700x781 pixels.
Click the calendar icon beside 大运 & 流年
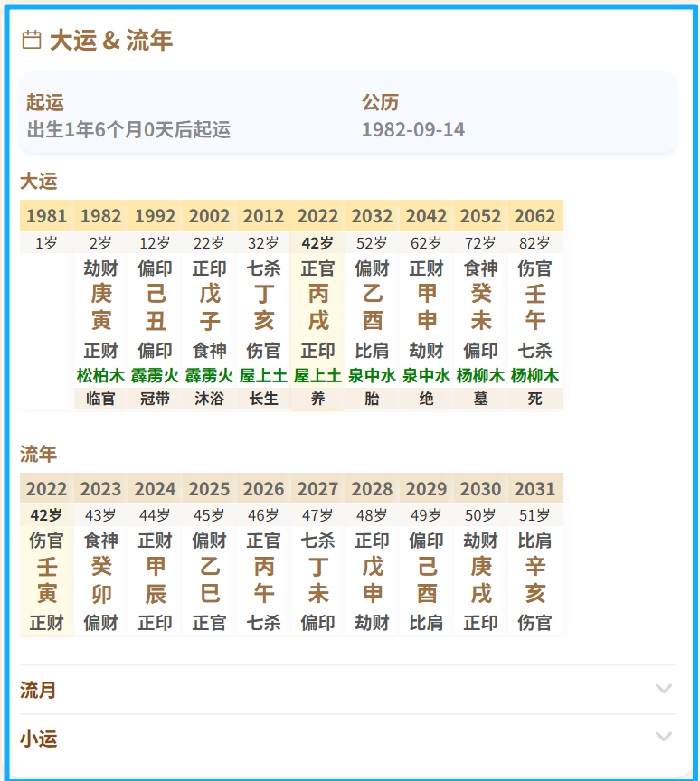click(x=32, y=40)
